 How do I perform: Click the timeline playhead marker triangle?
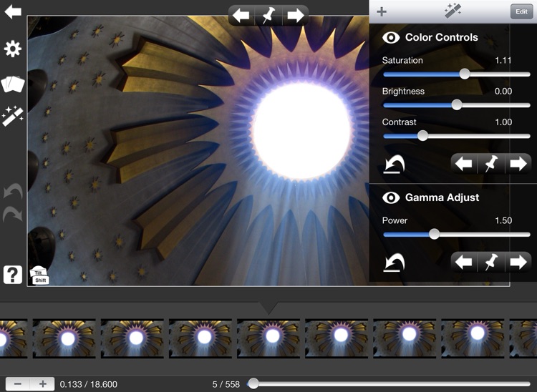point(268,308)
